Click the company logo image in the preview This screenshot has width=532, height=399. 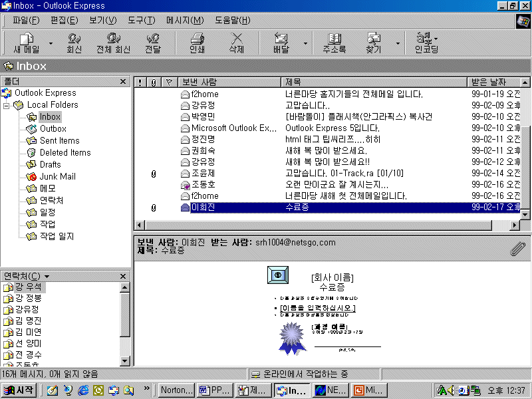pos(278,275)
